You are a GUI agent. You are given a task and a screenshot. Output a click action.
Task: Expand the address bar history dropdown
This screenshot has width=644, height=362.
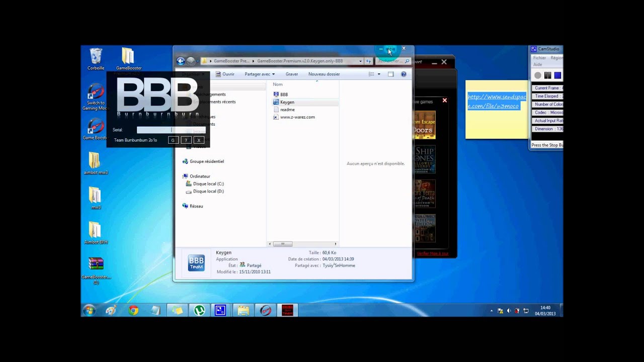pos(360,61)
